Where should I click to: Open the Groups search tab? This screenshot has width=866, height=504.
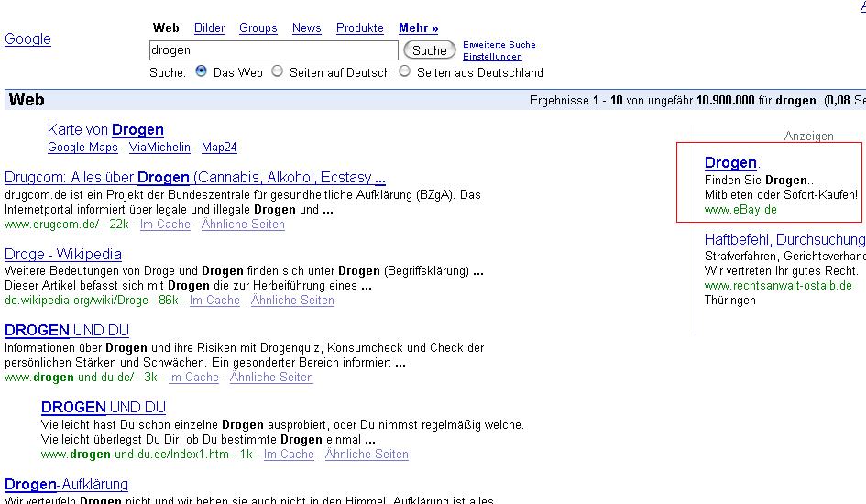[258, 28]
